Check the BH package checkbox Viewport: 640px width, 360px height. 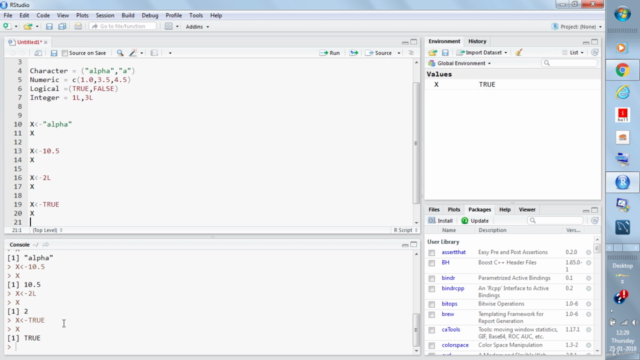click(x=431, y=263)
